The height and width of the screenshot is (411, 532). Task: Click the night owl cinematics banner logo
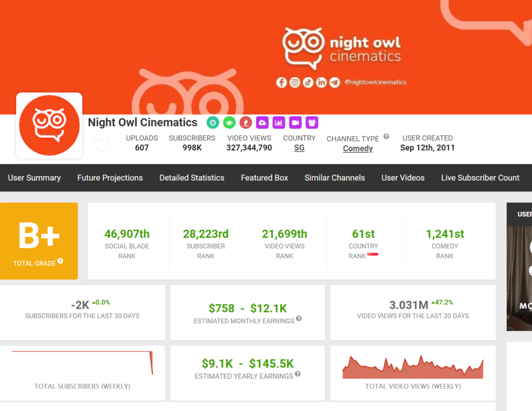(x=341, y=48)
